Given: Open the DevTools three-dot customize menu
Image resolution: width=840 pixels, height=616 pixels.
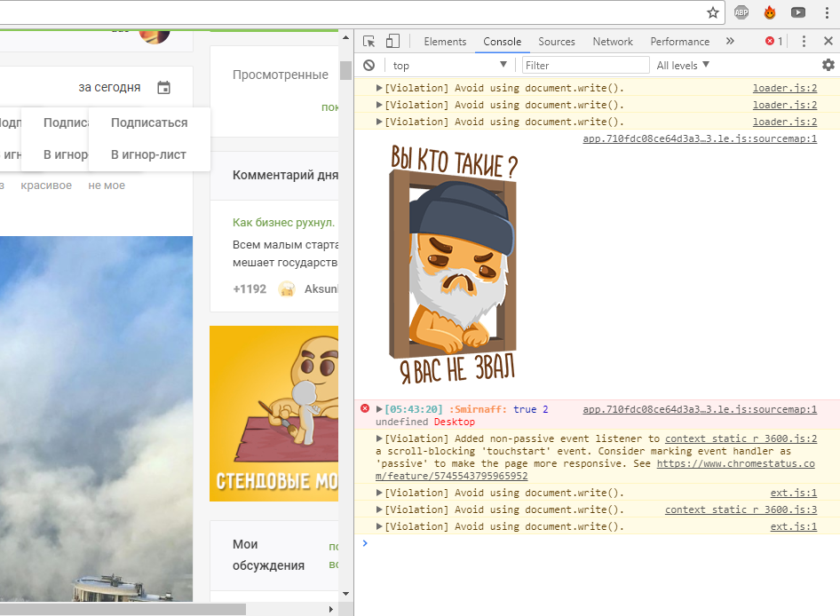Looking at the screenshot, I should 804,42.
